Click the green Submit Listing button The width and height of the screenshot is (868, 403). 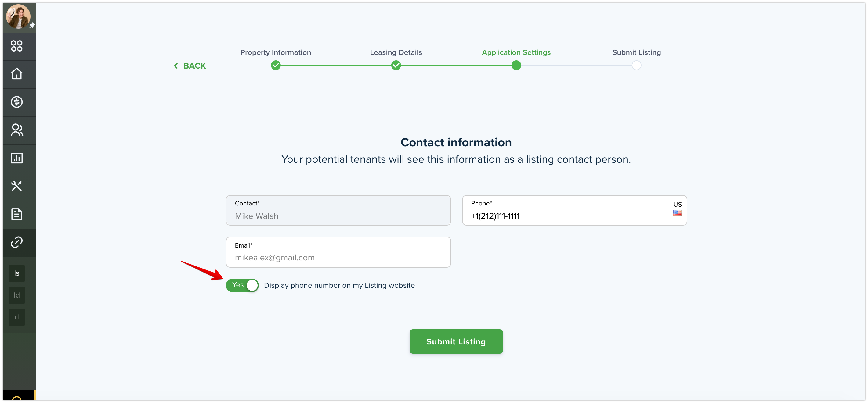point(456,341)
